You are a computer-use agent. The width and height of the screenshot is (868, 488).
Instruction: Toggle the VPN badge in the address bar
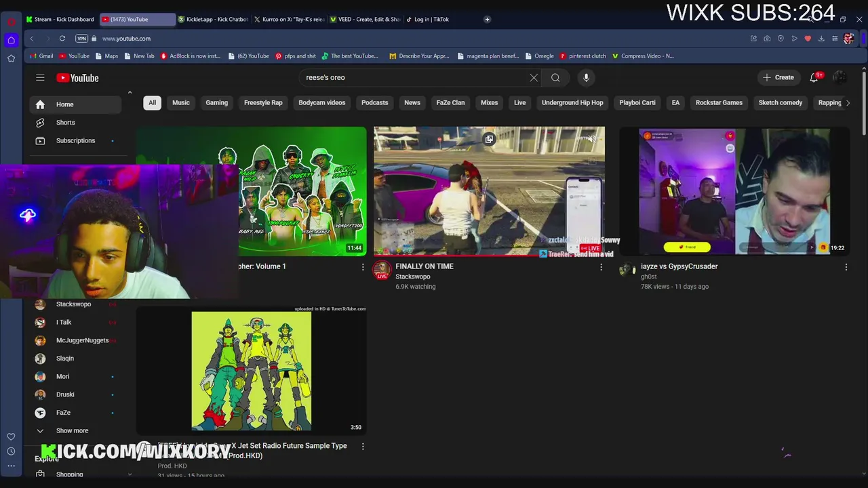point(81,39)
